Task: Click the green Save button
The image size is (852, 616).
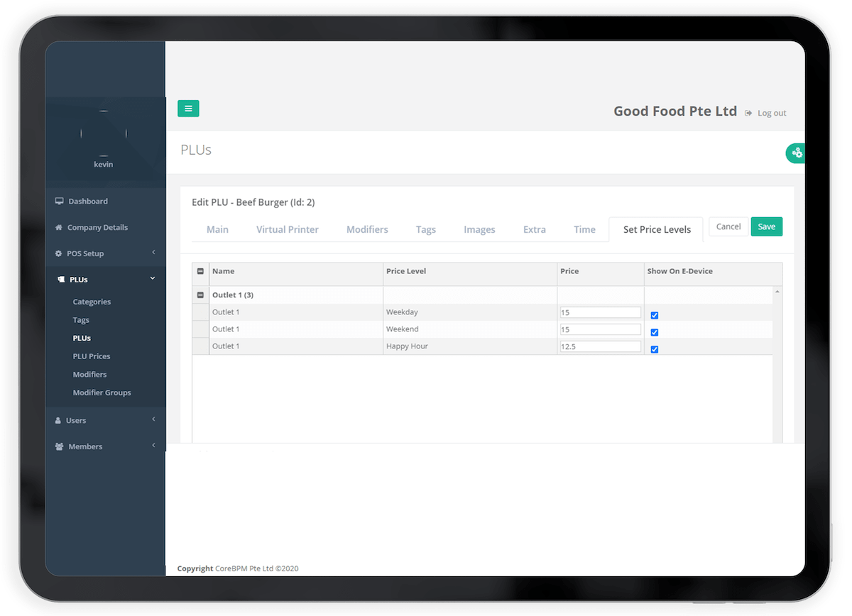Action: pos(767,226)
